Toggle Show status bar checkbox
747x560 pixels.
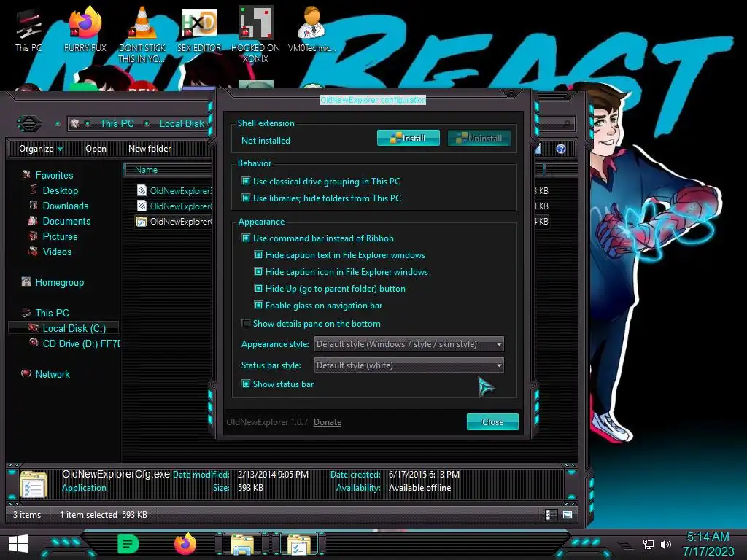pyautogui.click(x=246, y=384)
